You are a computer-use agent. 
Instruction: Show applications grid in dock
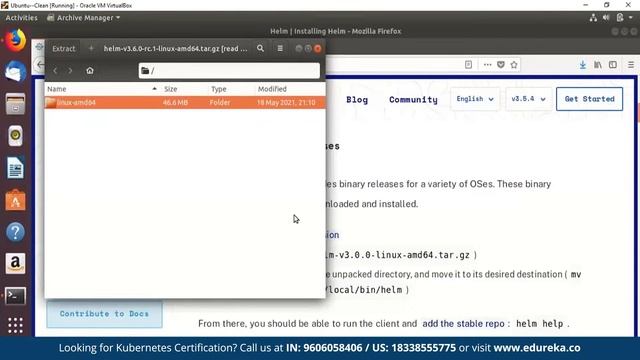pos(16,325)
